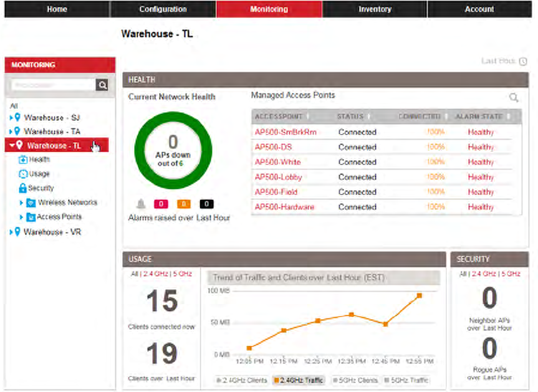
Task: Open Usage under Warehouse - TL
Action: (x=39, y=174)
